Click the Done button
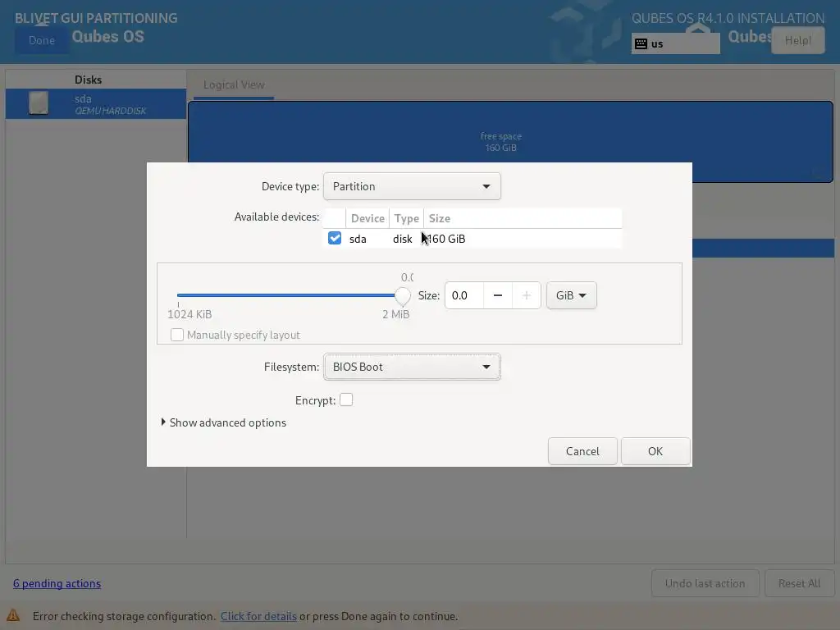Image resolution: width=840 pixels, height=630 pixels. (42, 41)
